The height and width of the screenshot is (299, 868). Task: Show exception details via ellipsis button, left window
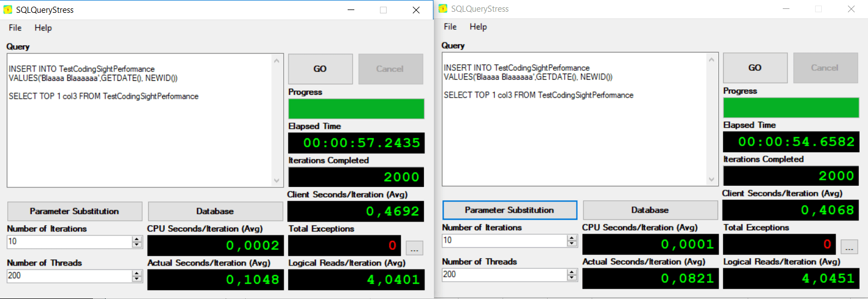point(414,248)
